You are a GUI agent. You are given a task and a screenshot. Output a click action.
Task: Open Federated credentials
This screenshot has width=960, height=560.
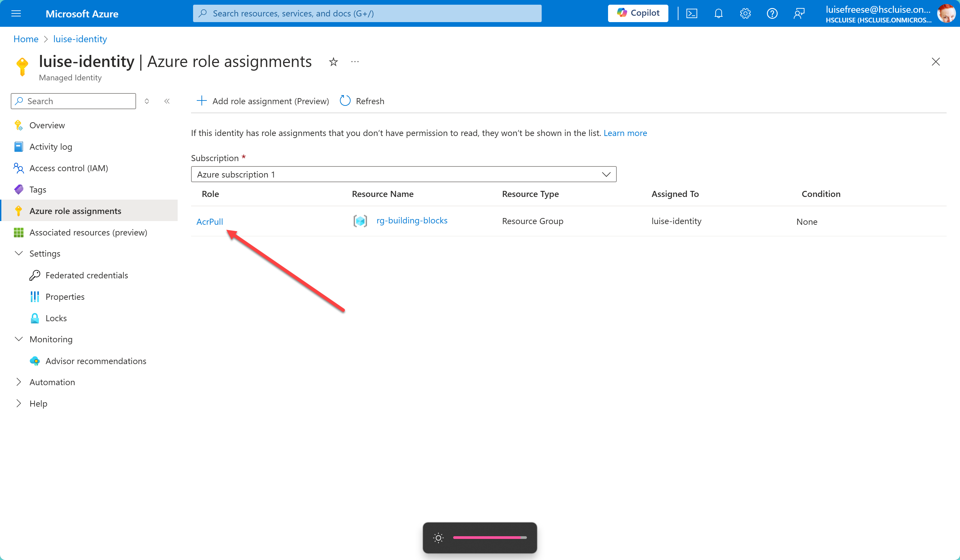[x=86, y=275]
